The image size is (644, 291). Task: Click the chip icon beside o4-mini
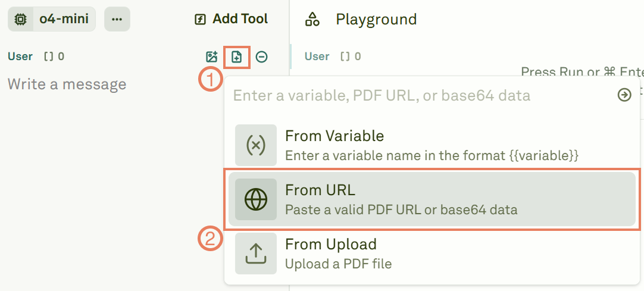(x=20, y=19)
